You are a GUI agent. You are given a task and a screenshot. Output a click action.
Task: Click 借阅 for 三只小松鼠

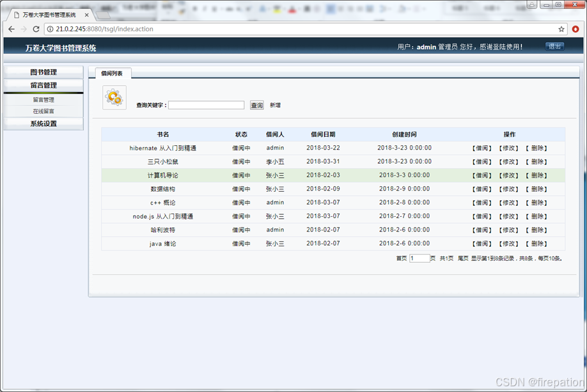pyautogui.click(x=482, y=162)
